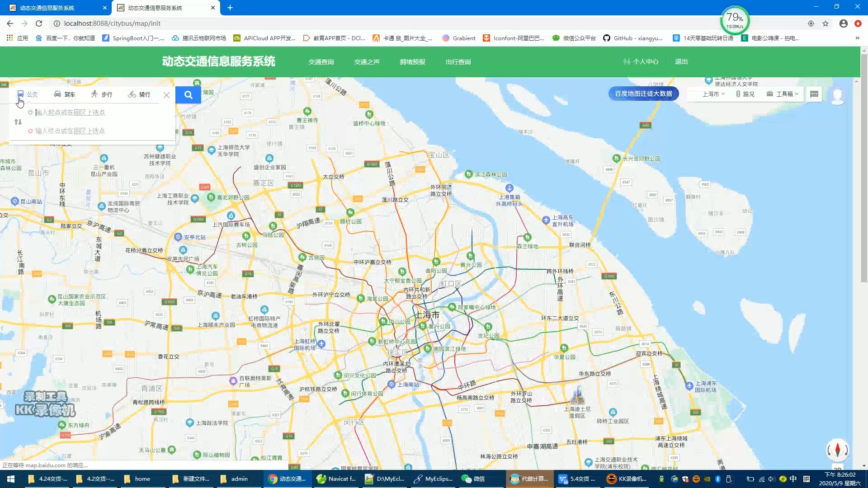Select the 驾车 driving route mode
Viewport: 868px width, 488px height.
tap(65, 94)
